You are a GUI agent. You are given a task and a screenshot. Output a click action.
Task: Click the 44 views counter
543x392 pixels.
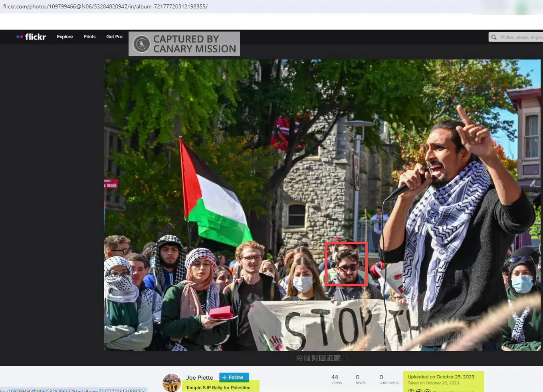point(336,379)
